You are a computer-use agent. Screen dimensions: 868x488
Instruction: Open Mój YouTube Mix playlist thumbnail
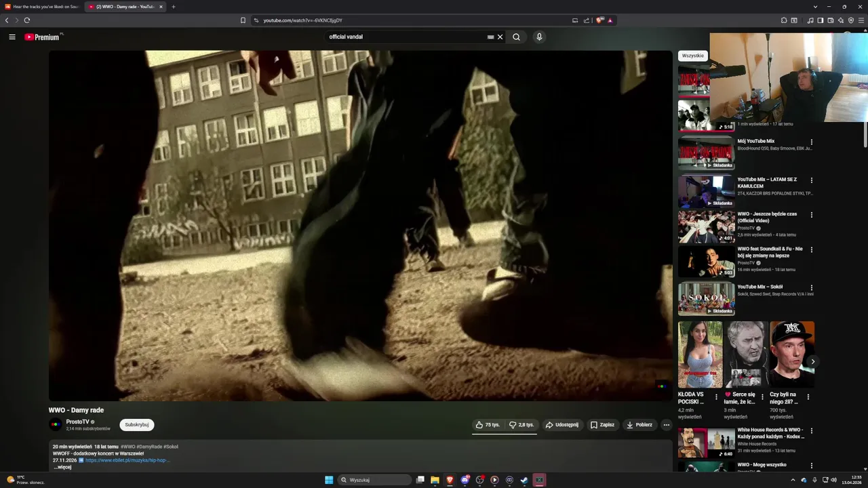click(x=706, y=153)
